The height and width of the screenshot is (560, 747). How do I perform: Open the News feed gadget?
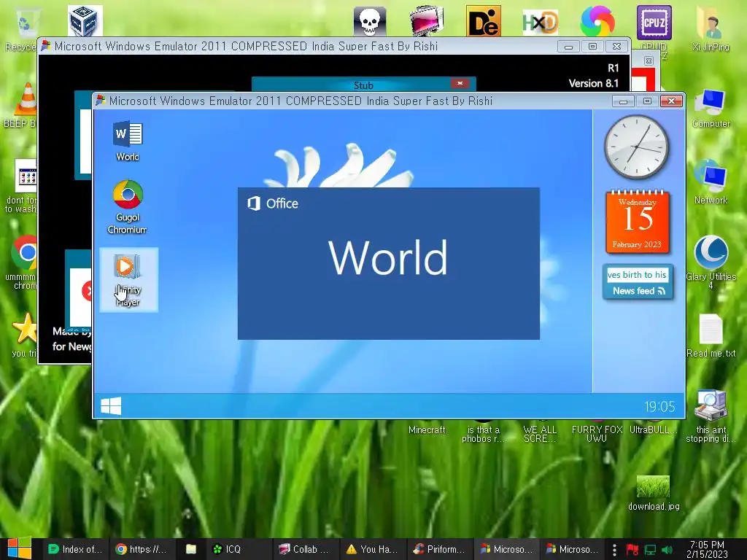click(638, 282)
